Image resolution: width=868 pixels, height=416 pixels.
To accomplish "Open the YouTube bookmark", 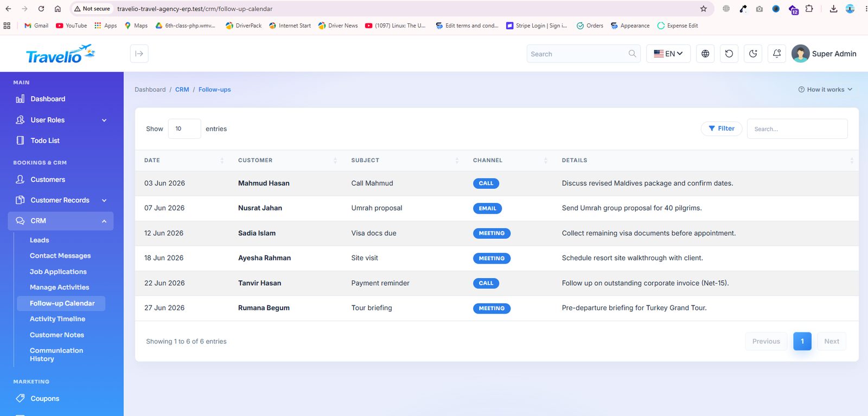I will coord(72,25).
